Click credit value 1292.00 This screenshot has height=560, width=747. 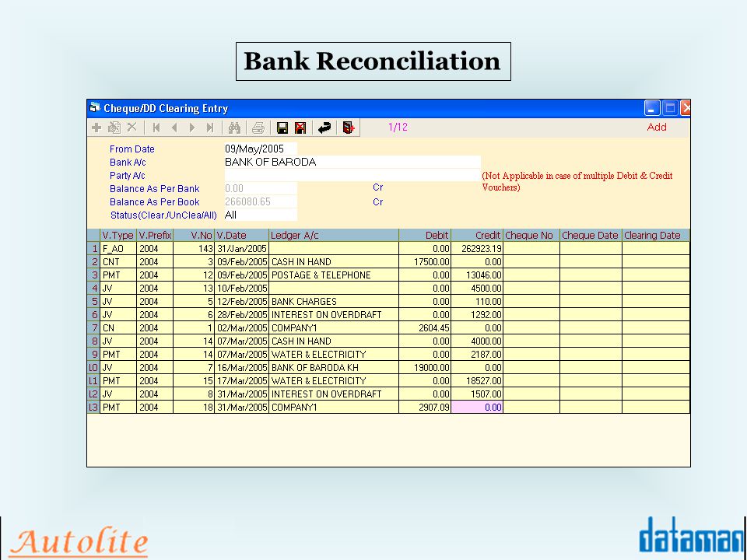[477, 315]
